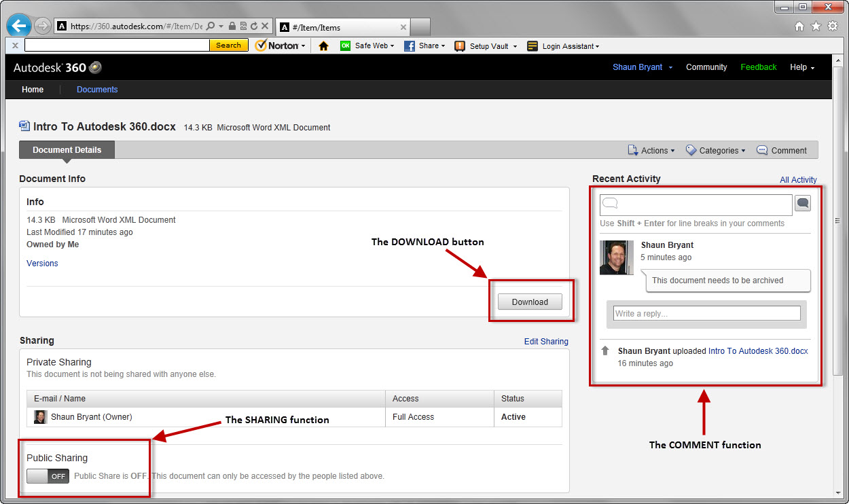The image size is (849, 504).
Task: Stop loading with the address bar X icon
Action: pyautogui.click(x=265, y=26)
